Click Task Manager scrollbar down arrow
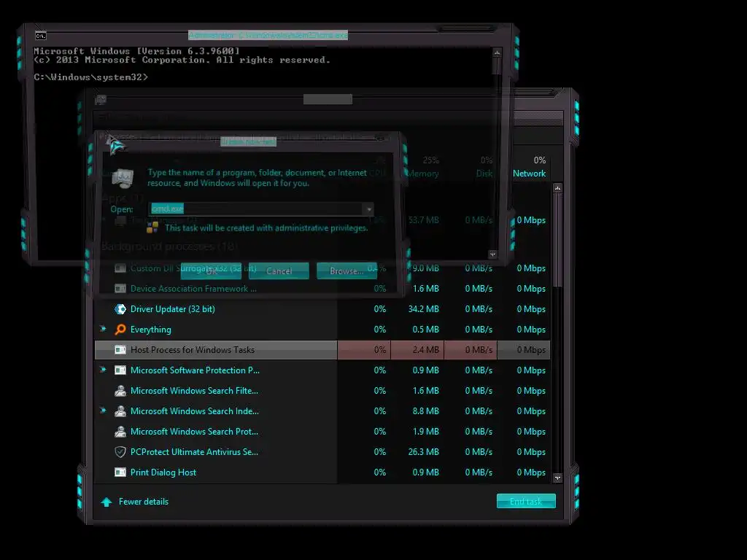Viewport: 747px width, 560px height. 557,478
